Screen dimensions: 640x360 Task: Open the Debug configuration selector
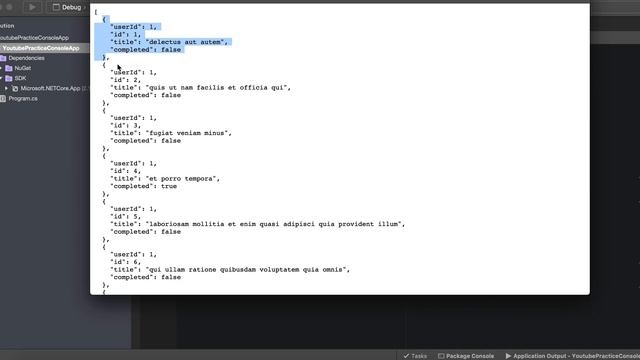(68, 7)
